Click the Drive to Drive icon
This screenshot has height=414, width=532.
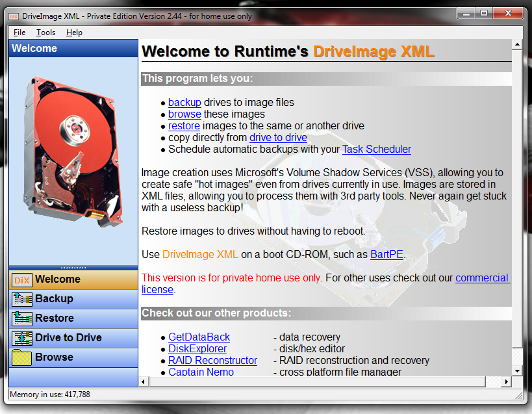point(21,339)
